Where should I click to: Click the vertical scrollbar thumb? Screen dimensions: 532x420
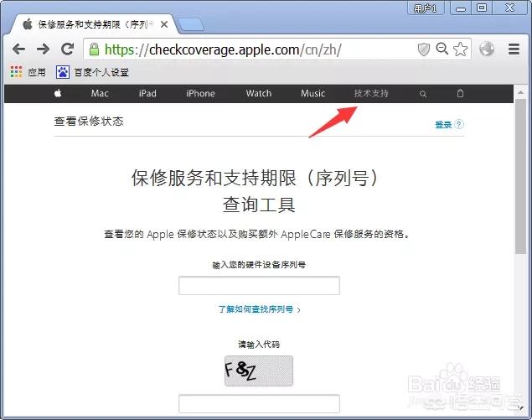coord(520,176)
